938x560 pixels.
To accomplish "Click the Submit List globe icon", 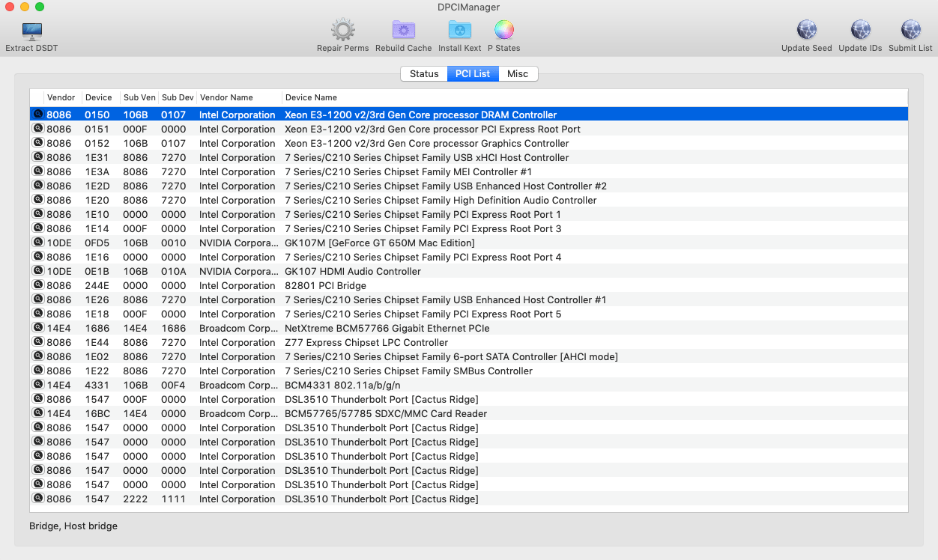I will (x=910, y=31).
